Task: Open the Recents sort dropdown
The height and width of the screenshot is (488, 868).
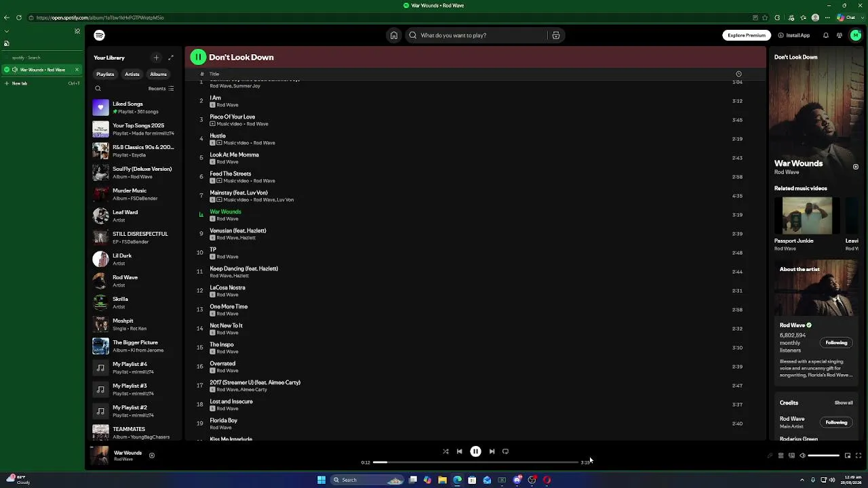Action: [161, 89]
